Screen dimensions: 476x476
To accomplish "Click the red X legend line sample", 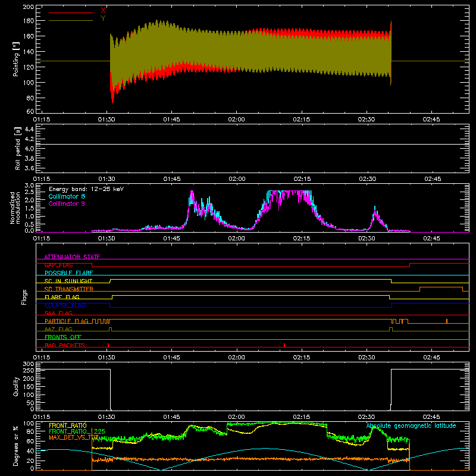I will 71,12.
